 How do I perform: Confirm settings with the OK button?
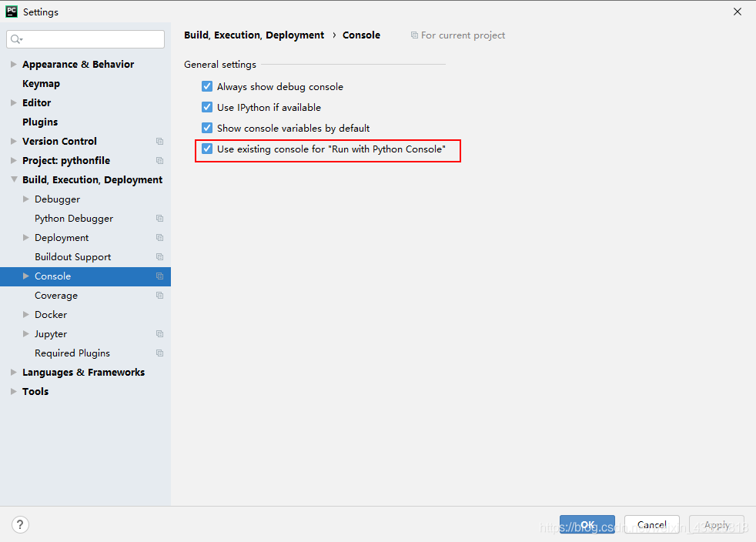point(587,524)
